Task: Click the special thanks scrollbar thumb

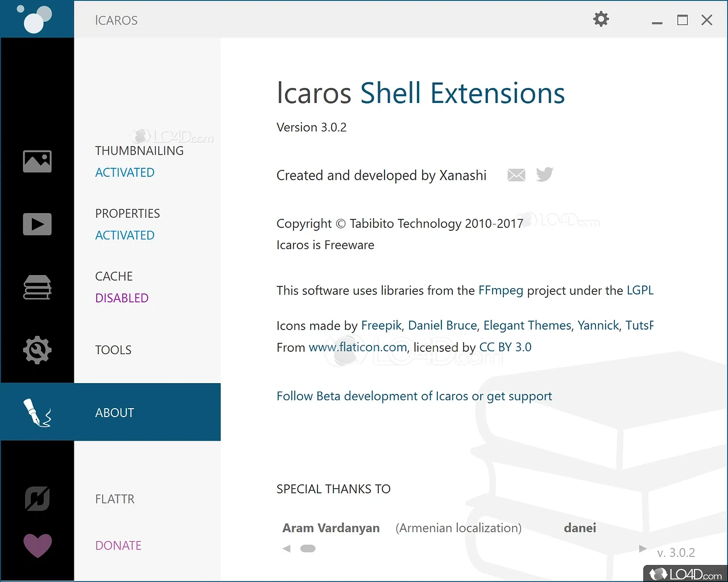Action: pyautogui.click(x=308, y=548)
